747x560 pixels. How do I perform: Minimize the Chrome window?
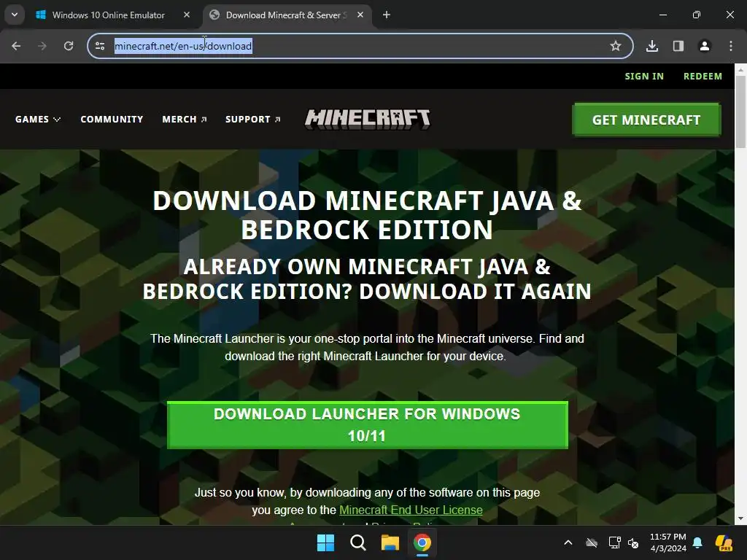[663, 15]
